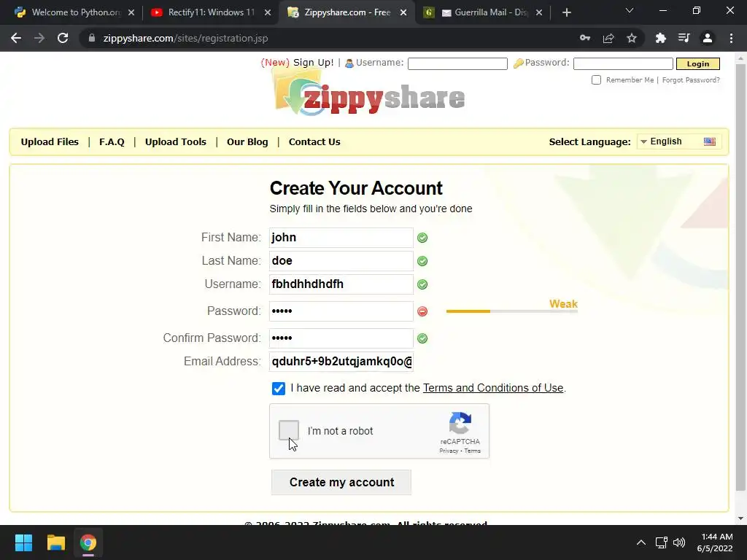Focus the top login Username field
This screenshot has width=747, height=560.
[457, 64]
